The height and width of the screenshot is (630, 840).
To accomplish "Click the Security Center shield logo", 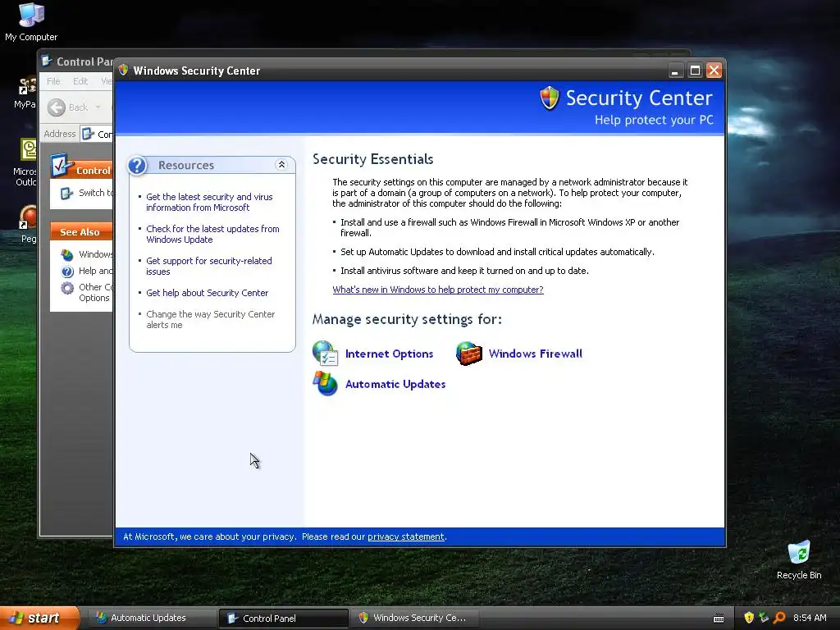I will pos(549,98).
